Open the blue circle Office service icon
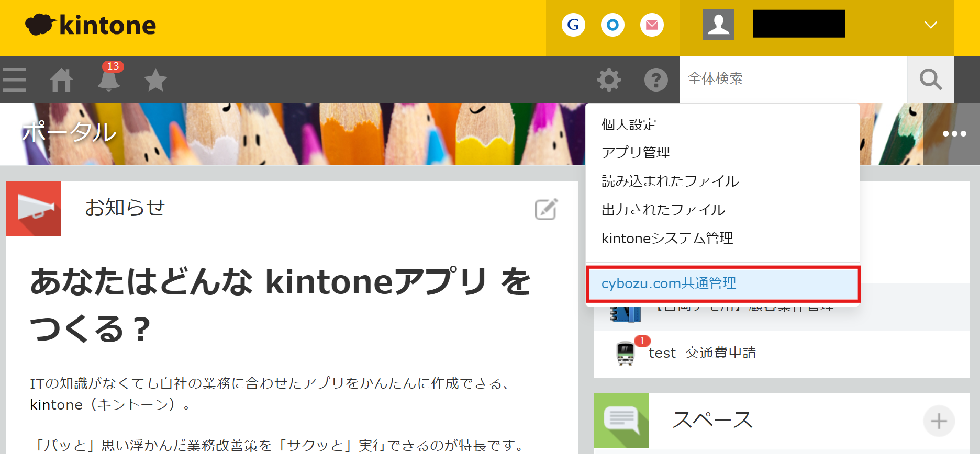 (x=612, y=25)
